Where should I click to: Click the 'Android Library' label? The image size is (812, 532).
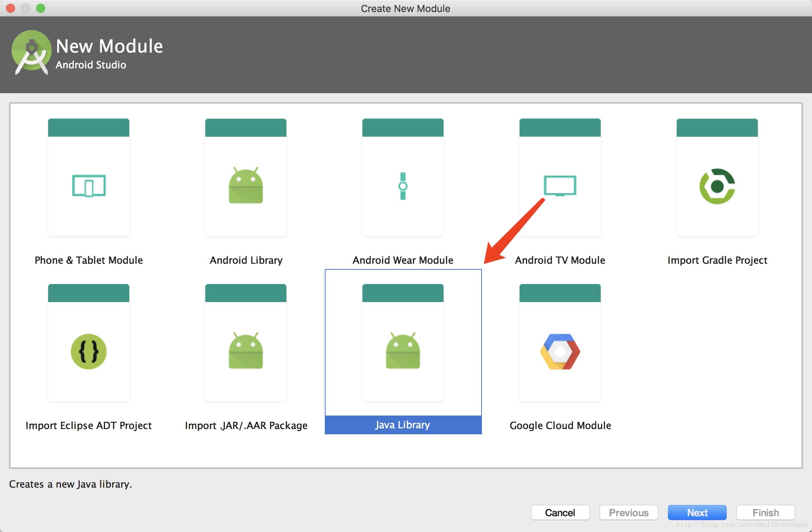[246, 260]
